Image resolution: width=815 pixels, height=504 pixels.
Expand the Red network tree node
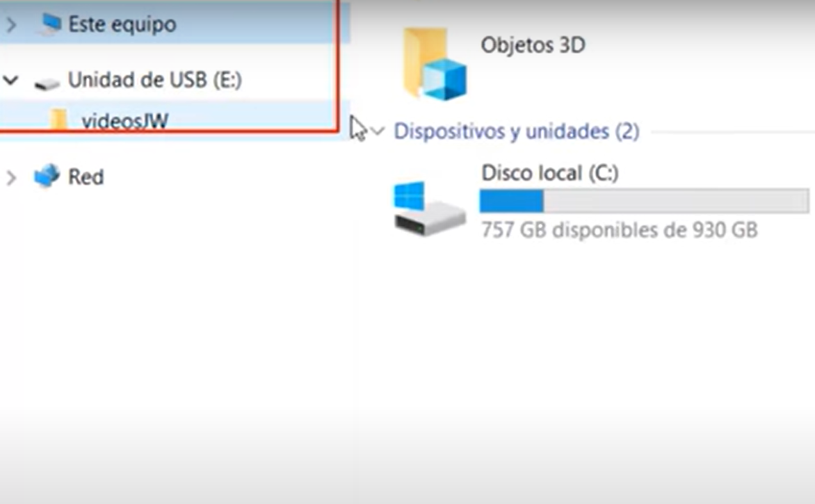(11, 177)
